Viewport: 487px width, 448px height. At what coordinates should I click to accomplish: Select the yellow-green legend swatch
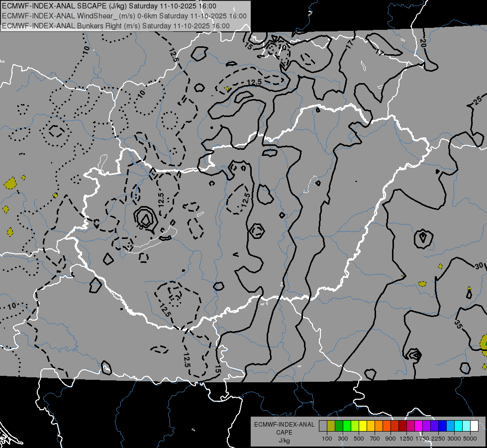pyautogui.click(x=355, y=426)
